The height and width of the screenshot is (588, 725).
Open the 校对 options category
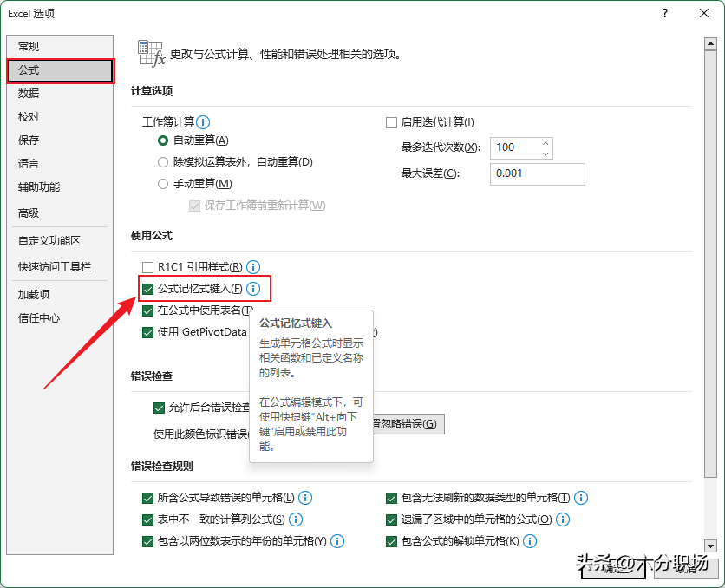click(x=60, y=117)
